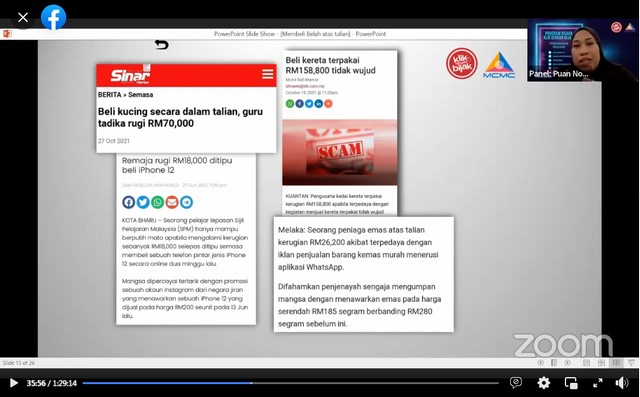Expand the video to fullscreen
The height and width of the screenshot is (397, 640).
[x=598, y=383]
